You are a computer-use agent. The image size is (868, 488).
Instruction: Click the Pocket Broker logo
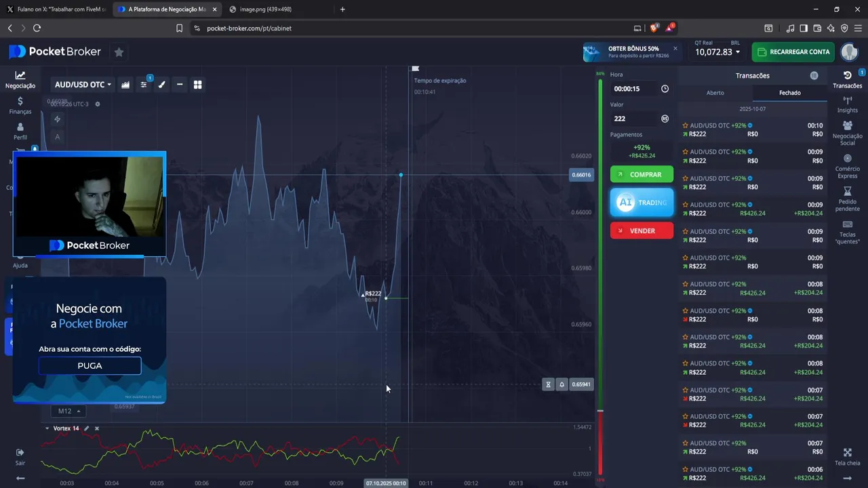[x=55, y=52]
